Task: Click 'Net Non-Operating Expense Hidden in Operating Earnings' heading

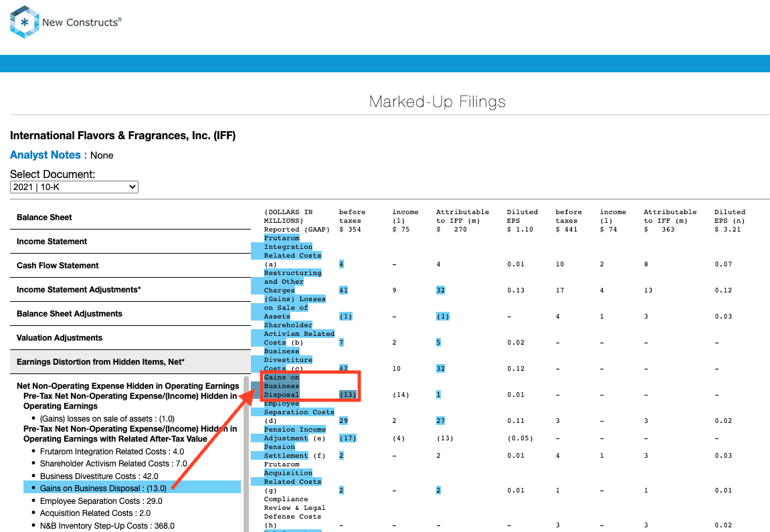Action: (x=128, y=386)
